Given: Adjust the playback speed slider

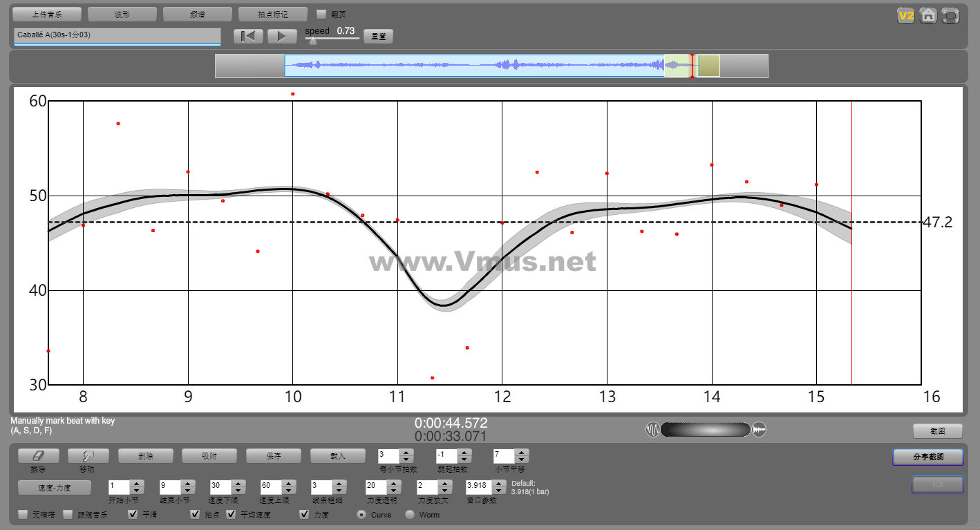Looking at the screenshot, I should [x=313, y=41].
